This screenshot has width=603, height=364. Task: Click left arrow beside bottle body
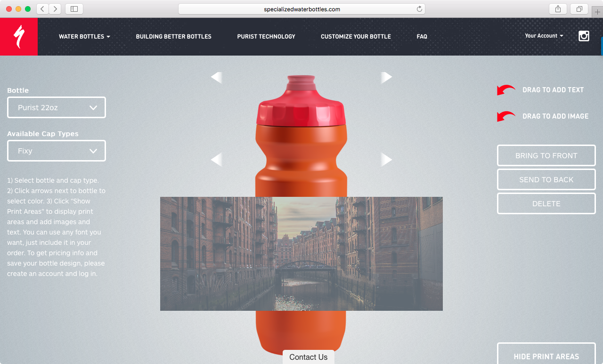(216, 160)
